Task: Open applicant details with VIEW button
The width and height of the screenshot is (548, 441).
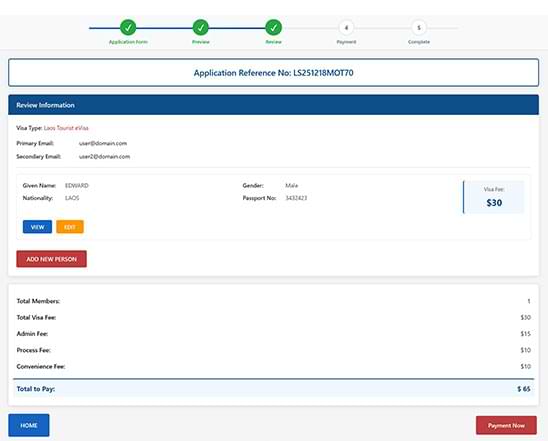Action: pyautogui.click(x=37, y=227)
